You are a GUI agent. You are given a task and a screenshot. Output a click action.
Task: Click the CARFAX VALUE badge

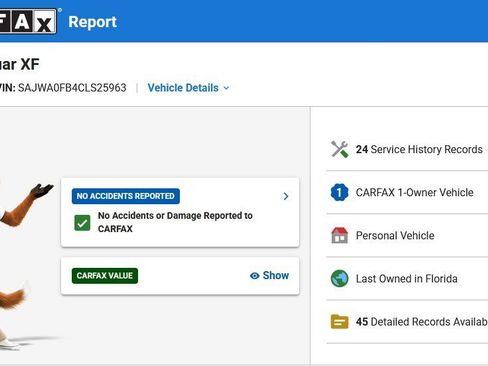[105, 276]
